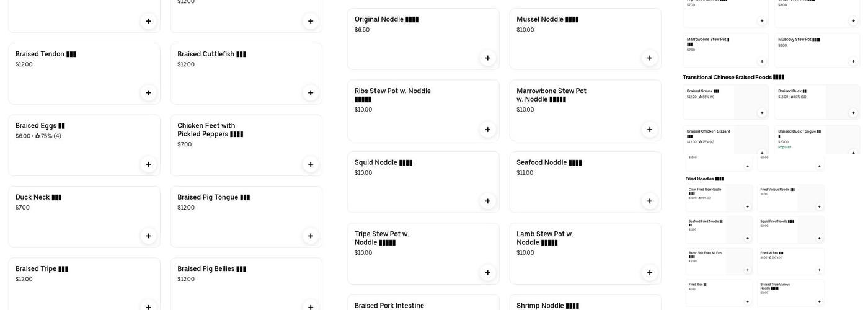Open the Shrimp Noddle item card
This screenshot has height=310, width=868.
585,303
